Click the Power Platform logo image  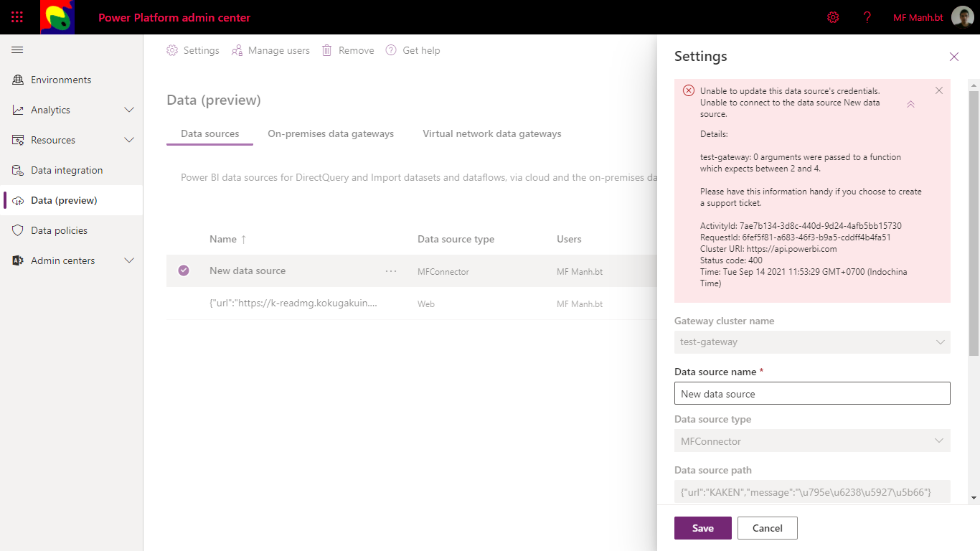(x=57, y=17)
